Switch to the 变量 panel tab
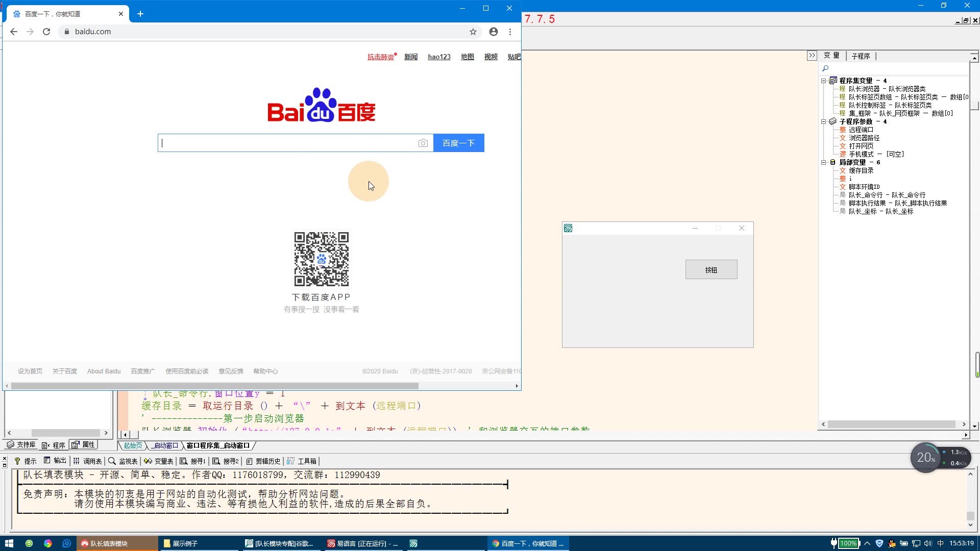 (832, 56)
